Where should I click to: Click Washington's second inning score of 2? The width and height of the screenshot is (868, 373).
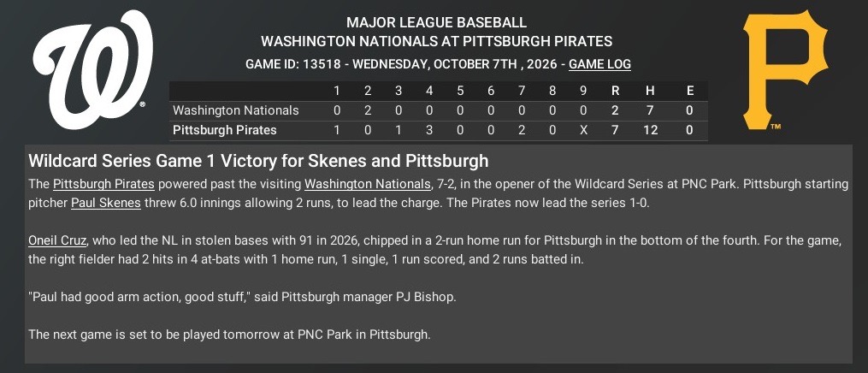[368, 110]
